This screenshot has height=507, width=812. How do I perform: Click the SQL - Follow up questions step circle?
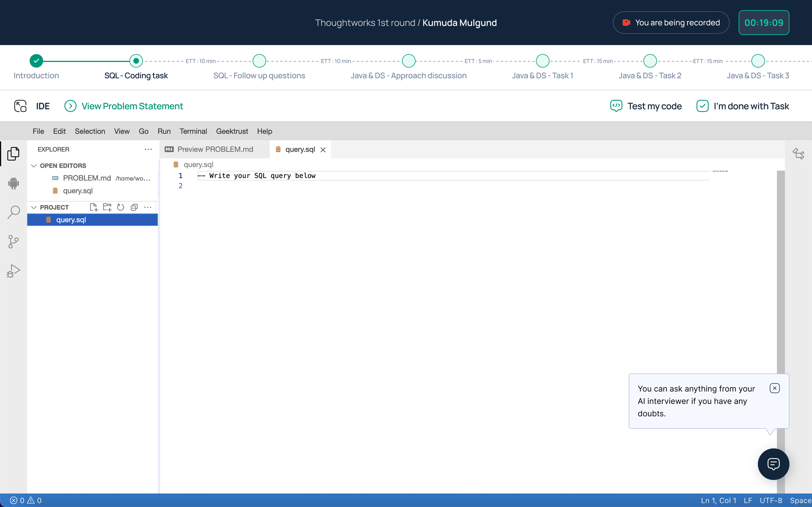(x=259, y=61)
